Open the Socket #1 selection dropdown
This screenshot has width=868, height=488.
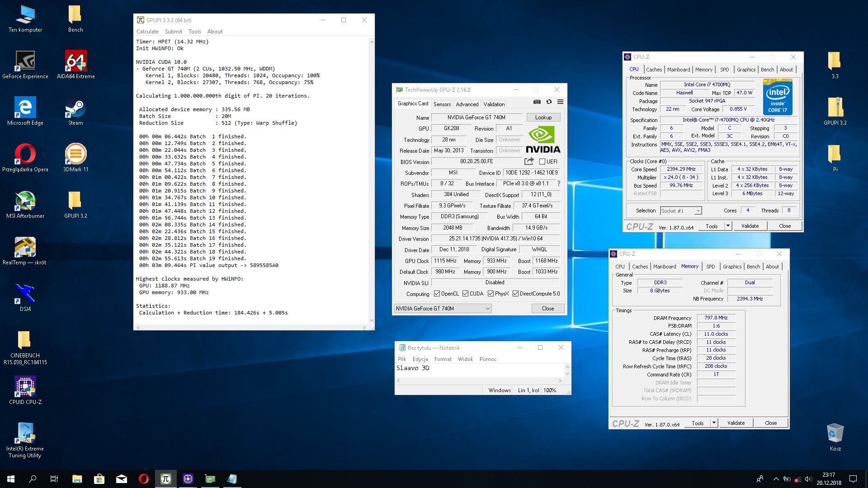[680, 211]
